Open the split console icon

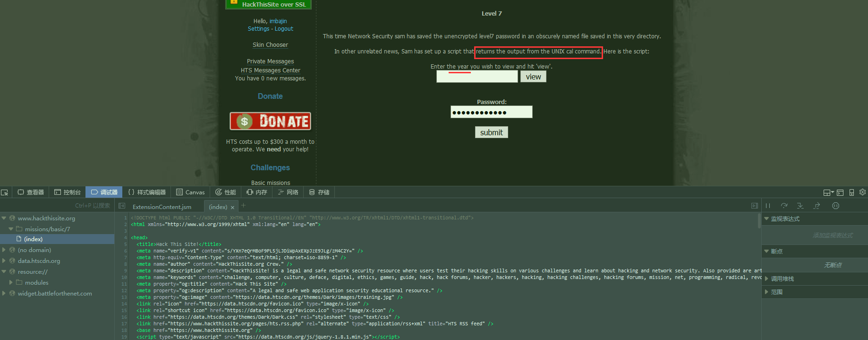840,192
